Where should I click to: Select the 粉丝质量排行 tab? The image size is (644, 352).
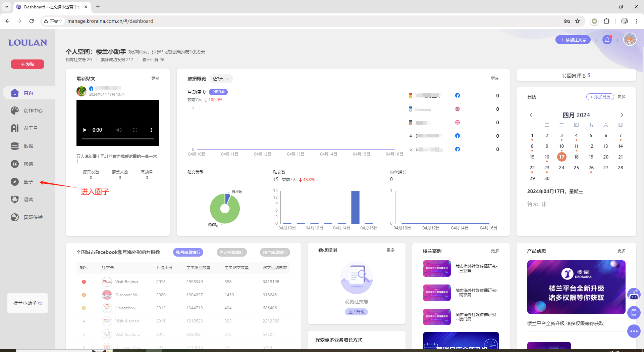275,252
